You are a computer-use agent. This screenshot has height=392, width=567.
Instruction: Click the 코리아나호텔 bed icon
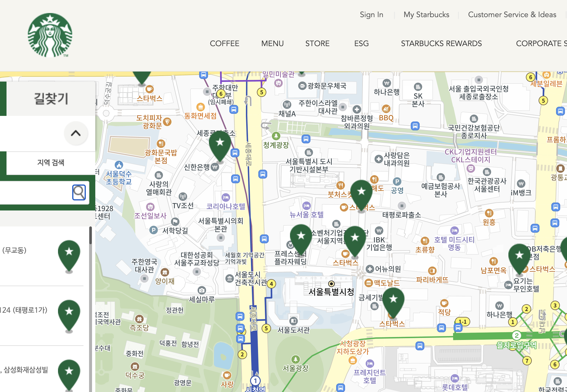click(x=225, y=197)
